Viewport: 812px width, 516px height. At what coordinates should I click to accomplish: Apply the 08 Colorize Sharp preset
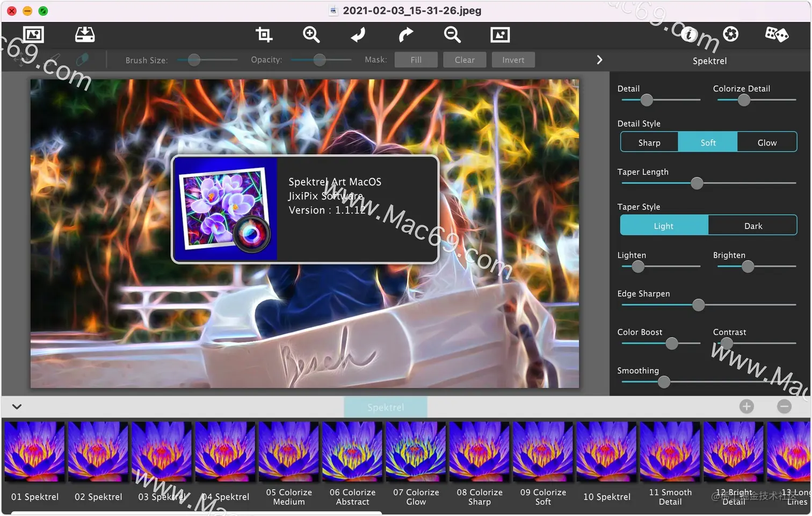(x=479, y=451)
